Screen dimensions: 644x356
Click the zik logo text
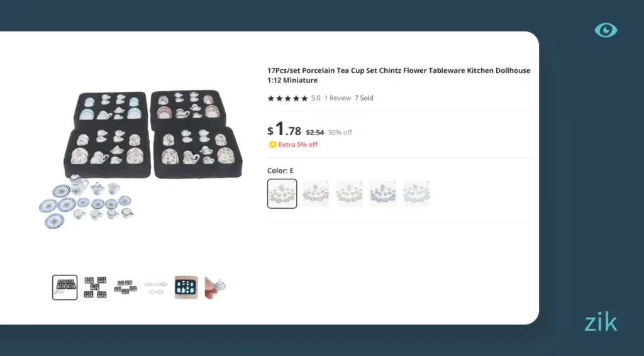click(x=601, y=323)
